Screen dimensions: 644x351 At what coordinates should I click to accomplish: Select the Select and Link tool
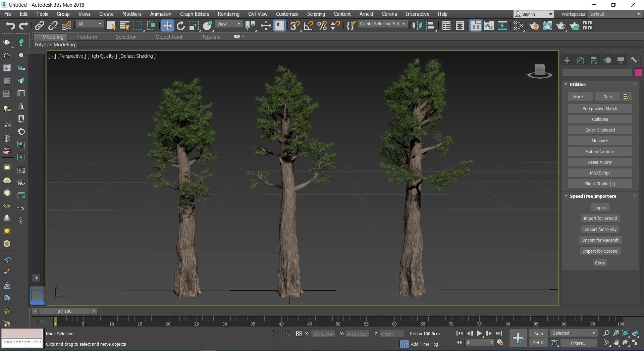40,26
